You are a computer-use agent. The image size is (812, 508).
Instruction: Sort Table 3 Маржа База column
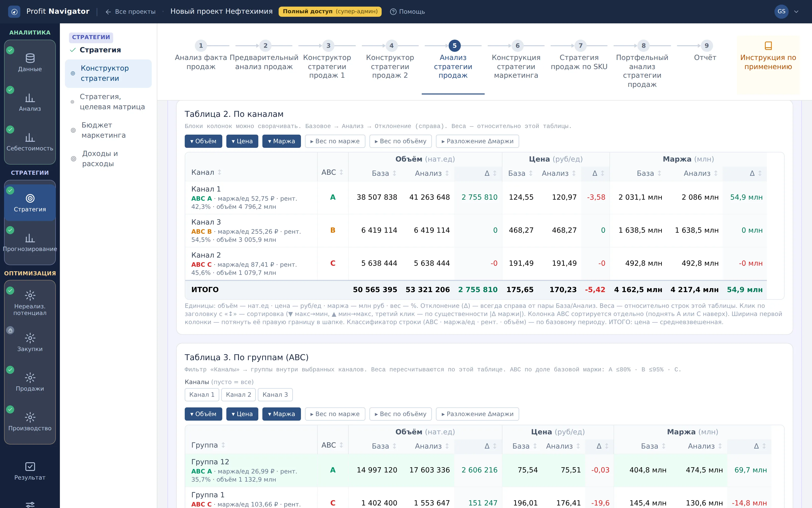click(663, 446)
